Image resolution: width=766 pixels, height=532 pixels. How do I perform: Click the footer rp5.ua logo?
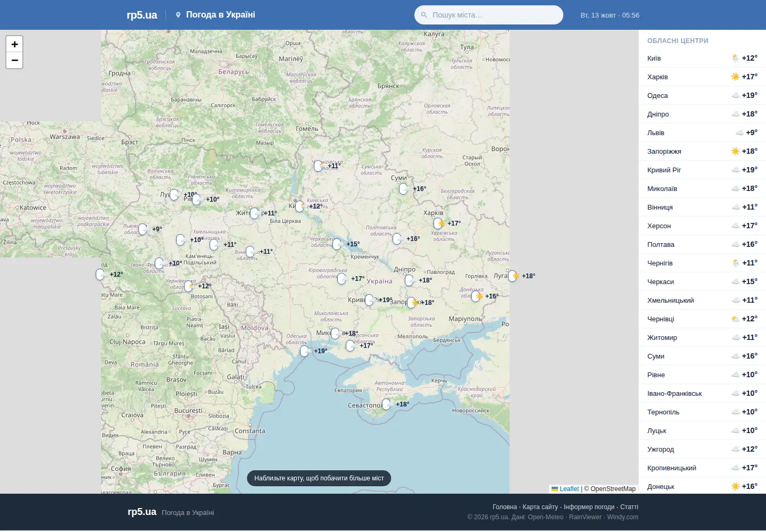click(142, 512)
